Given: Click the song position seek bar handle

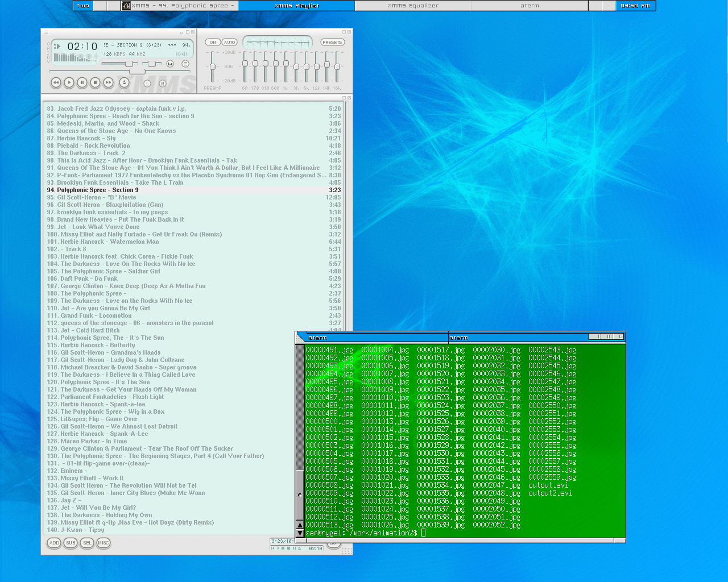Looking at the screenshot, I should tap(137, 72).
